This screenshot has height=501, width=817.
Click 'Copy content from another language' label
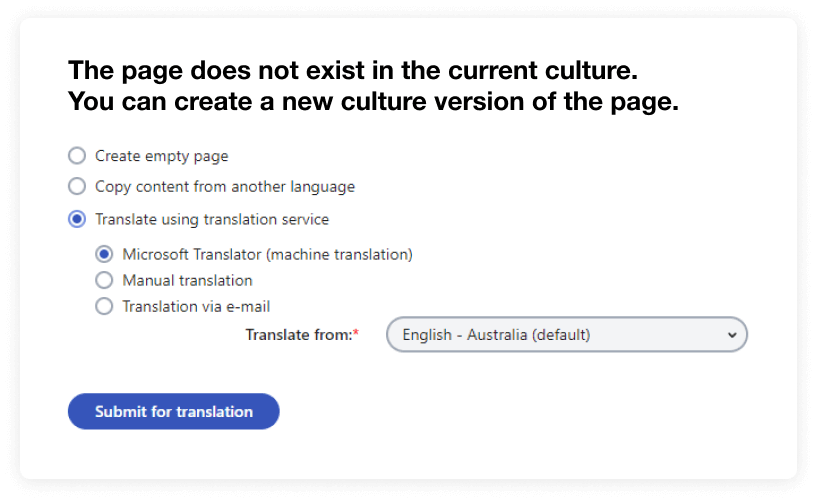(224, 186)
